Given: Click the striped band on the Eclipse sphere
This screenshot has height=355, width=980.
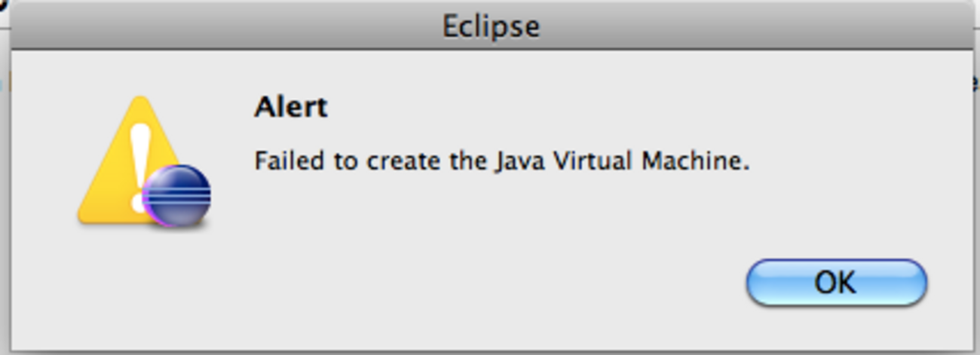Looking at the screenshot, I should (x=176, y=194).
